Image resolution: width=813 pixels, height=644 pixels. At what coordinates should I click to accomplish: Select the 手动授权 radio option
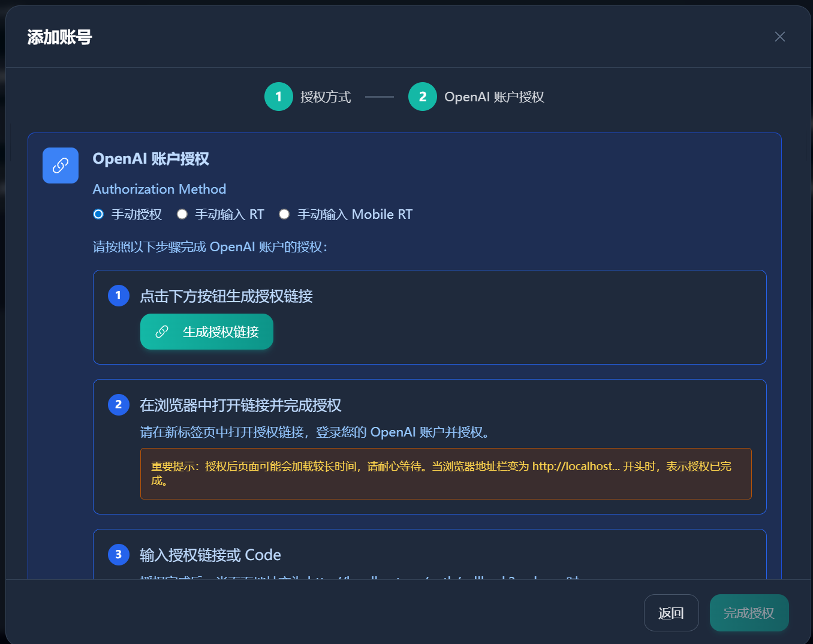pos(98,214)
